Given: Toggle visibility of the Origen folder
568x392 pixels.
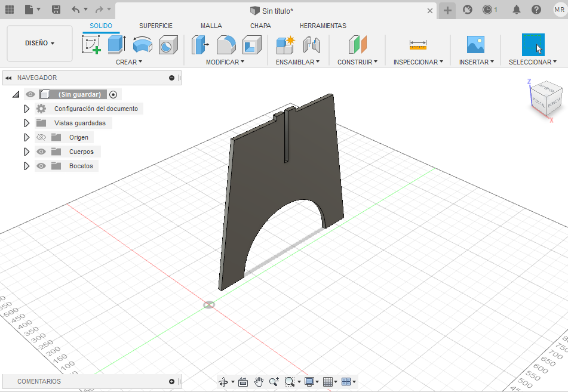Looking at the screenshot, I should pos(41,137).
